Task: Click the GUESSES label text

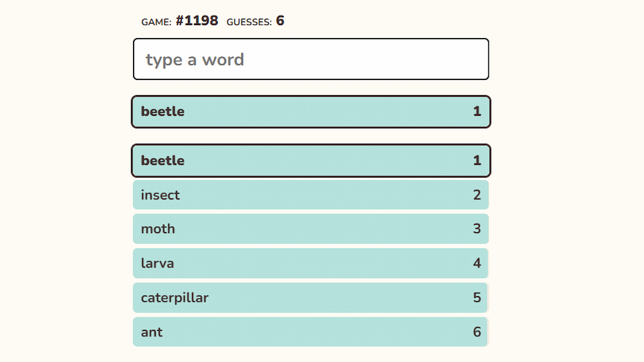Action: (249, 22)
